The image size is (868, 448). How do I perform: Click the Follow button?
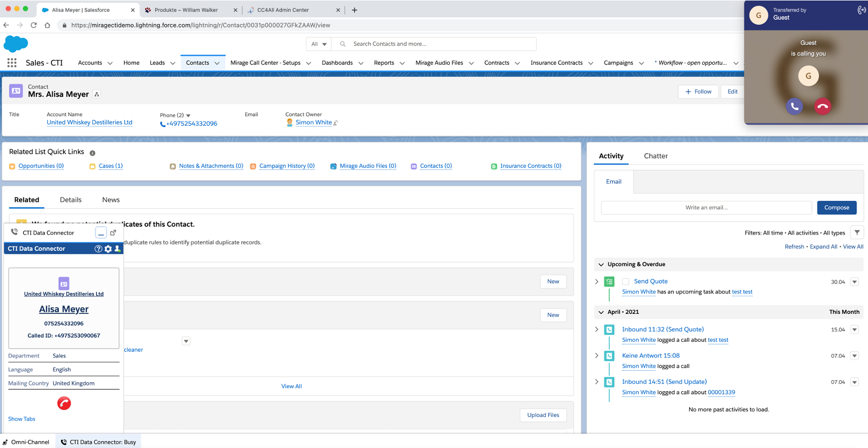click(x=698, y=91)
